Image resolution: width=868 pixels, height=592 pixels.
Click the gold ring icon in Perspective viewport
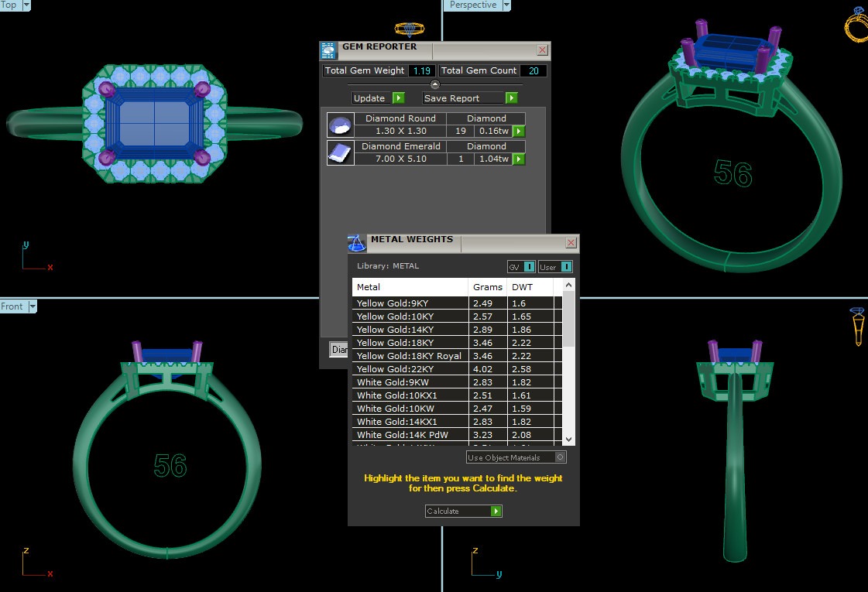click(x=856, y=23)
